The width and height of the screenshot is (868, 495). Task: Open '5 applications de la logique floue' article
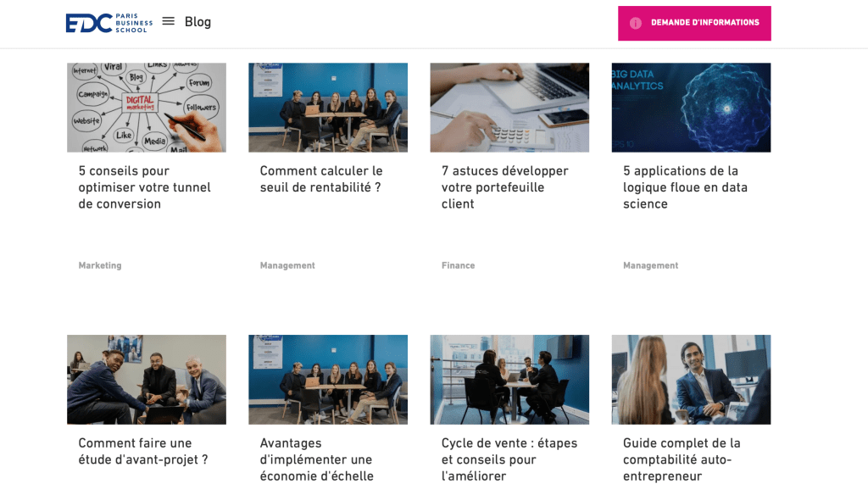pyautogui.click(x=685, y=187)
